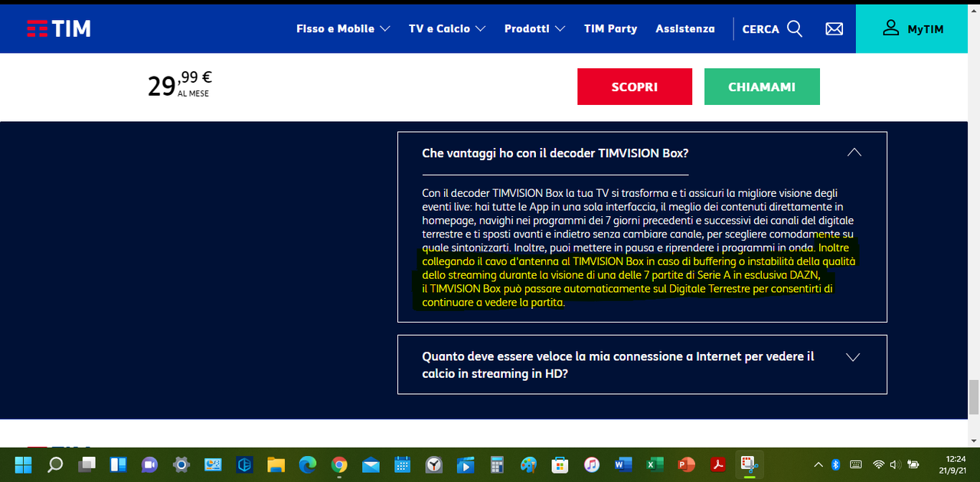Open the Widgets panel on the taskbar

(x=118, y=464)
